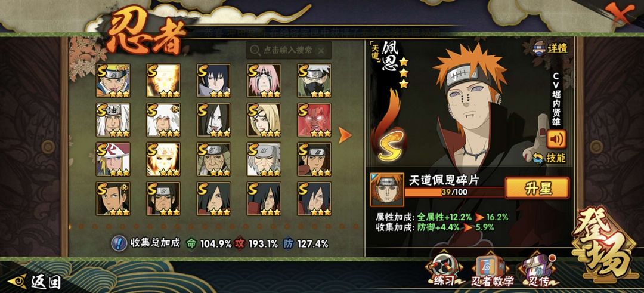Screen dimensions: 644x293
Task: Expand the ninja list with orange arrow
Action: pos(345,135)
